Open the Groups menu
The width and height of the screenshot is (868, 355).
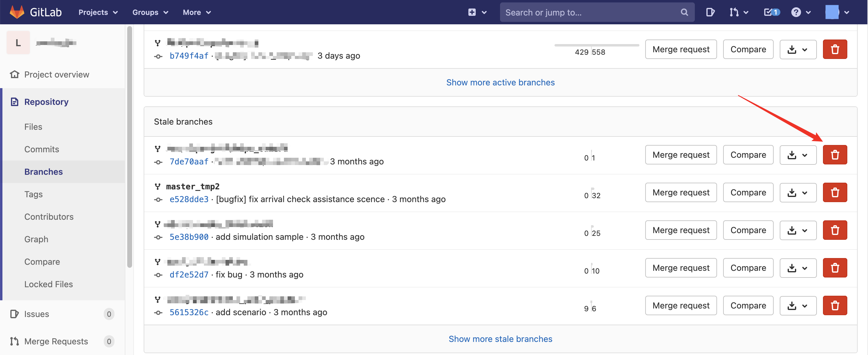[x=150, y=12]
